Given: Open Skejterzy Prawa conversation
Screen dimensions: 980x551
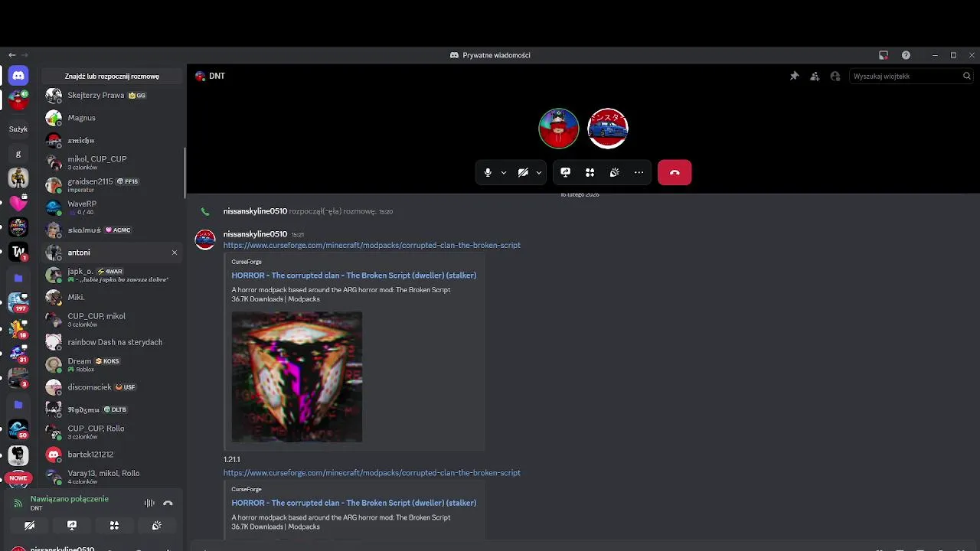Looking at the screenshot, I should coord(112,96).
